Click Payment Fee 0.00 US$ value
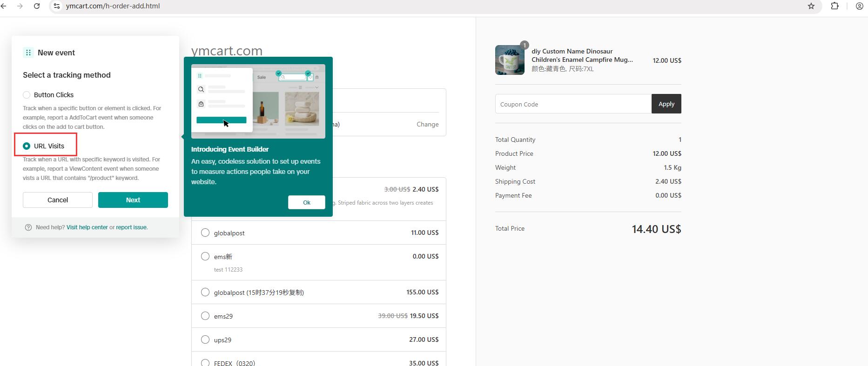Screen dimensions: 868x366 pyautogui.click(x=668, y=195)
